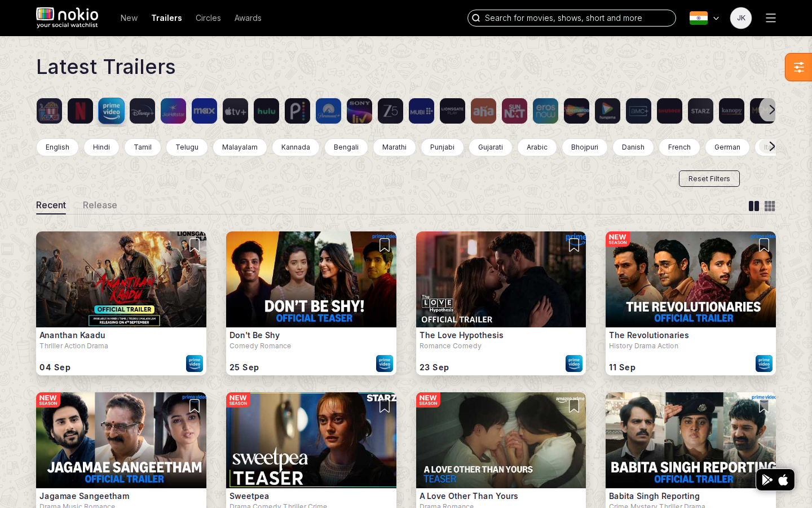Bookmark Ananthan Kaadu trailer
Image resolution: width=812 pixels, height=508 pixels.
(x=195, y=245)
